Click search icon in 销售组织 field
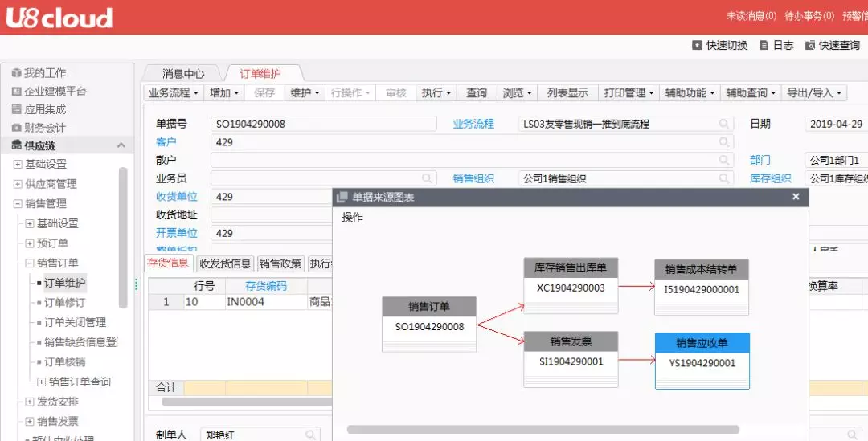Viewport: 868px width, 441px height. tap(723, 178)
